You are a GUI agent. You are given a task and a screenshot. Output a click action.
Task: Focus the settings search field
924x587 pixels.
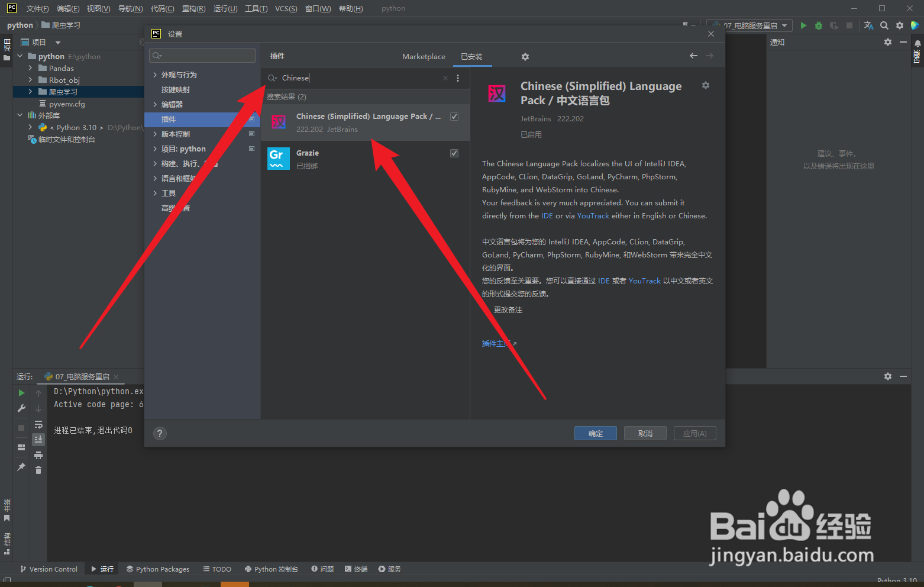coord(202,56)
